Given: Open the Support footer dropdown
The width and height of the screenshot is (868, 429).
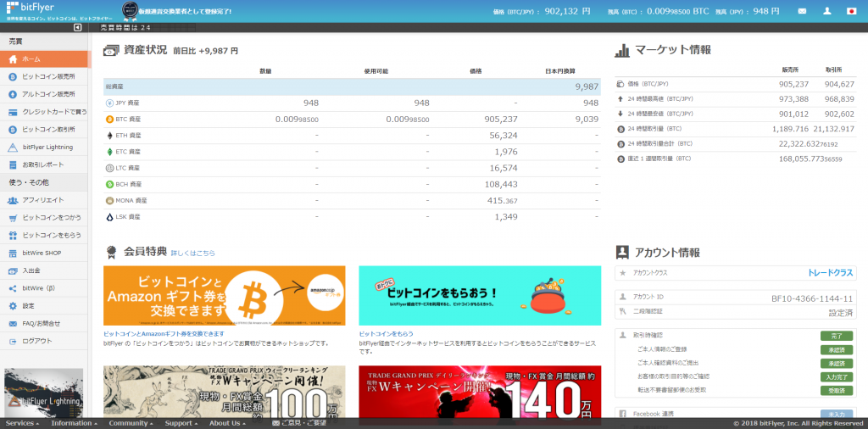Looking at the screenshot, I should 181,423.
